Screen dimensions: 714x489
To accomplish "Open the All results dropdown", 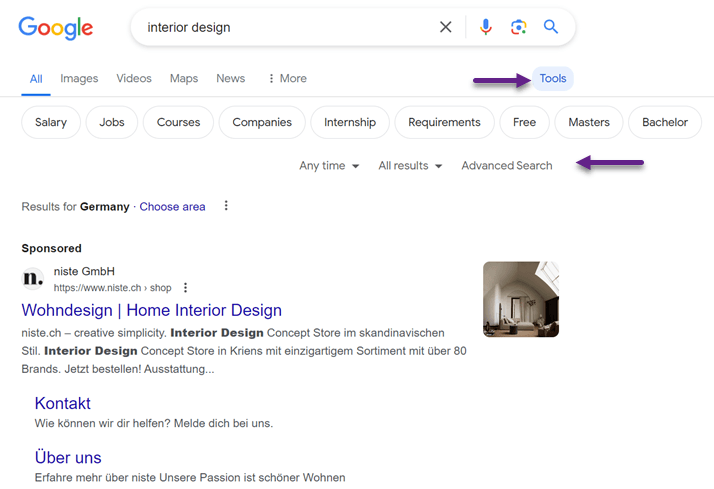I will click(x=410, y=166).
